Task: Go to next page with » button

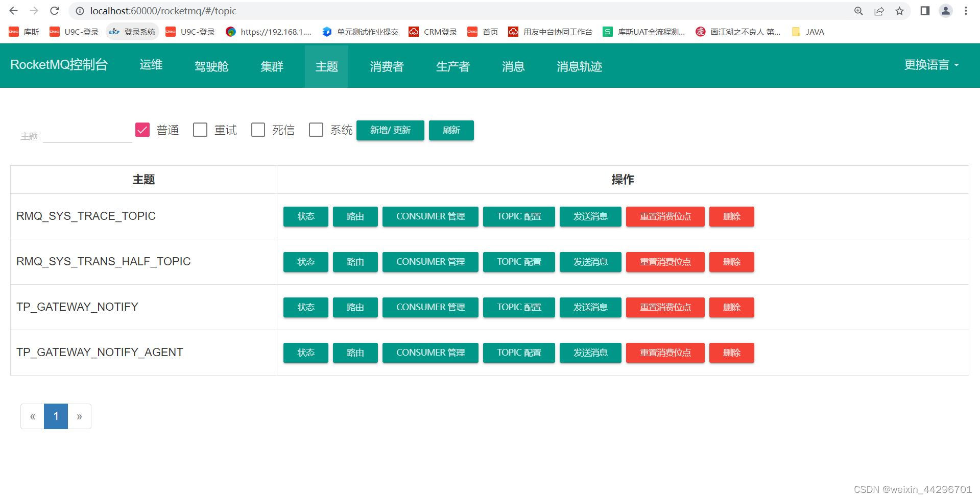Action: (x=79, y=416)
